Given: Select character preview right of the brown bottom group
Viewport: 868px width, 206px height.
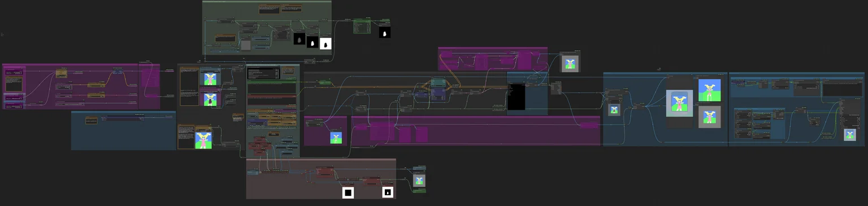Looking at the screenshot, I should click(419, 181).
